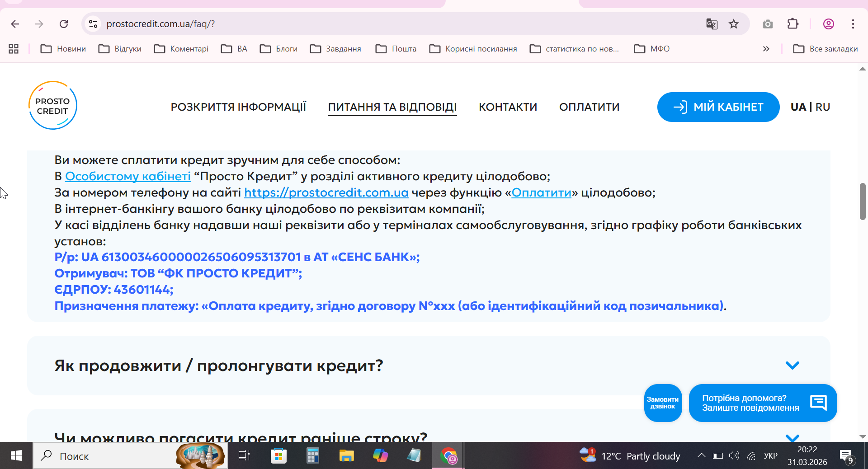Image resolution: width=868 pixels, height=469 pixels.
Task: Go forward in browser history
Action: coord(39,24)
